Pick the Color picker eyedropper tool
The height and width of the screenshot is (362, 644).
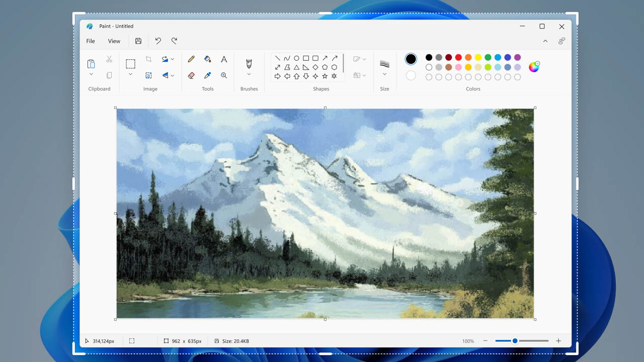pyautogui.click(x=207, y=75)
